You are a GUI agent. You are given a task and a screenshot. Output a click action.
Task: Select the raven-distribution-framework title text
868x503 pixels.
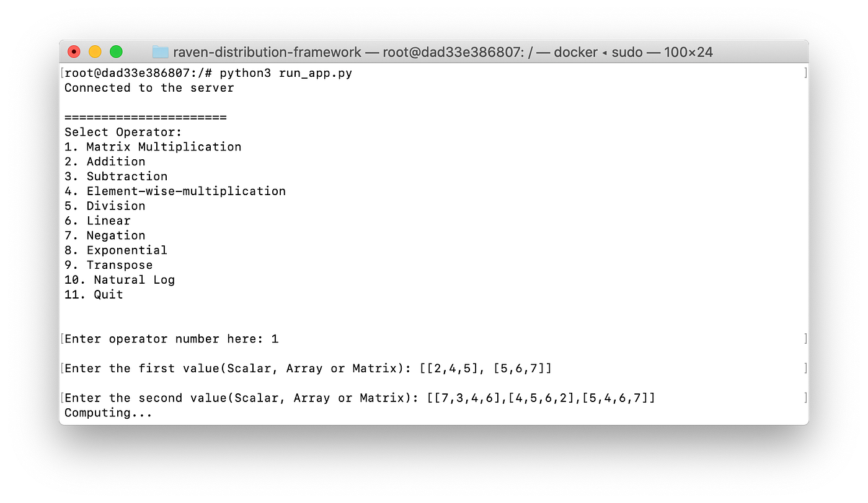point(267,52)
